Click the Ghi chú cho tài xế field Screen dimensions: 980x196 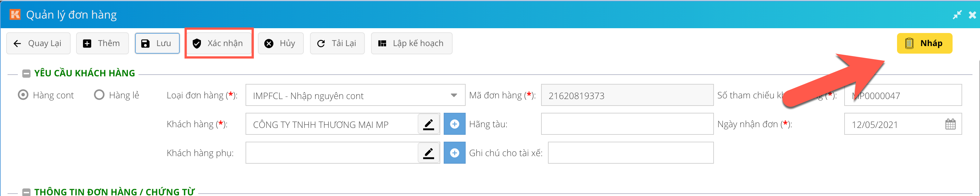click(630, 153)
